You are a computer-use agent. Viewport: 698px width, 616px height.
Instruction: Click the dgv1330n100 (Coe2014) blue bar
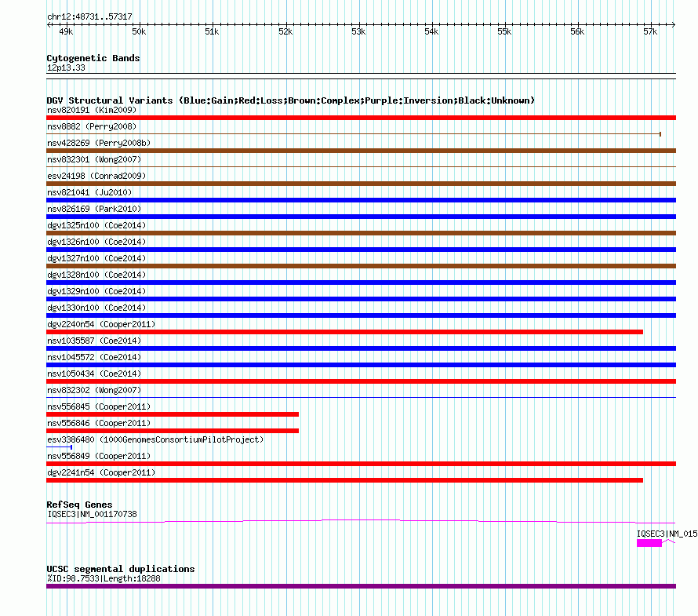pyautogui.click(x=361, y=315)
